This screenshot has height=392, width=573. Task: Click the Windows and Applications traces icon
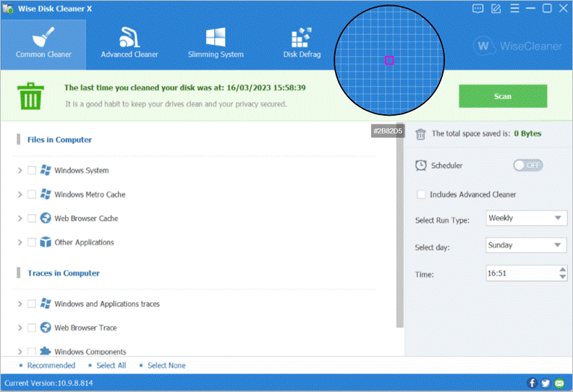coord(46,304)
